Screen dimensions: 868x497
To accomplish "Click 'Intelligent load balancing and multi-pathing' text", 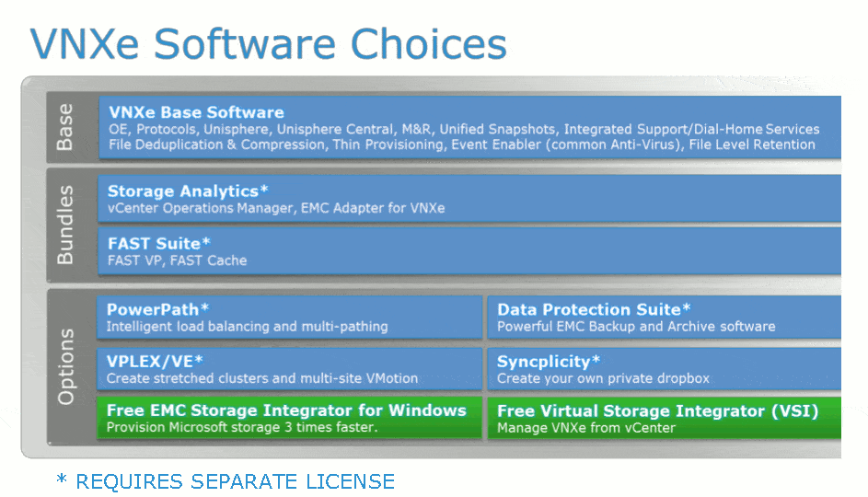I will [247, 327].
